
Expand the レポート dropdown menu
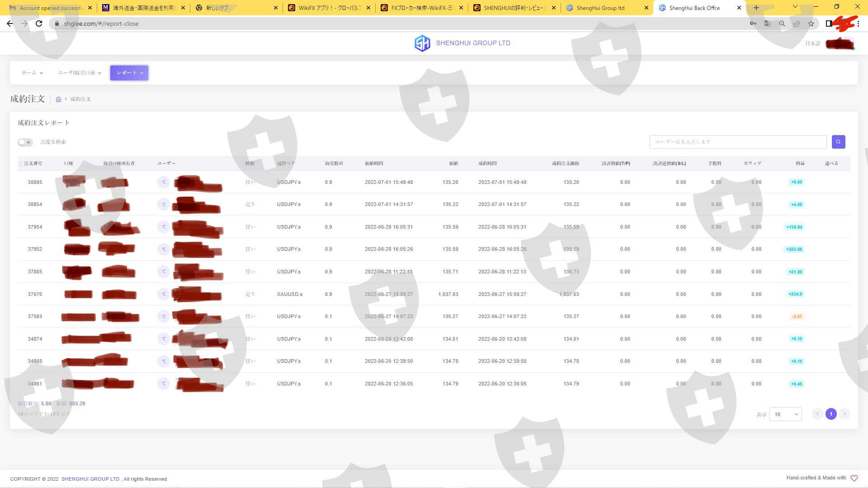pos(129,73)
